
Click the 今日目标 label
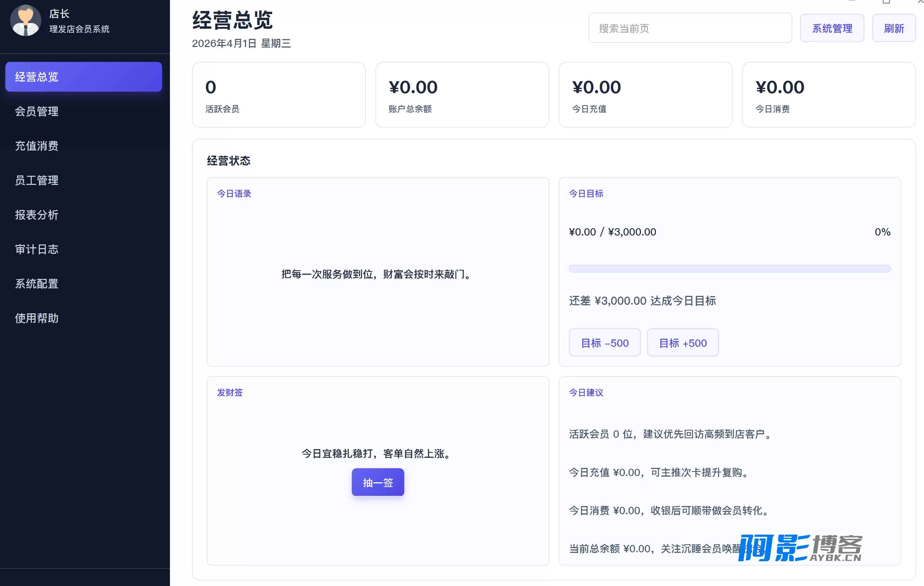pos(586,194)
